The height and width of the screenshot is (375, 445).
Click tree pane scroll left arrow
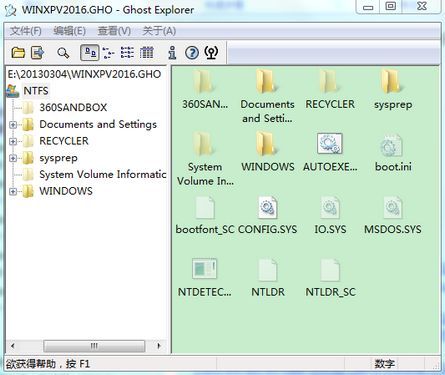[13, 346]
